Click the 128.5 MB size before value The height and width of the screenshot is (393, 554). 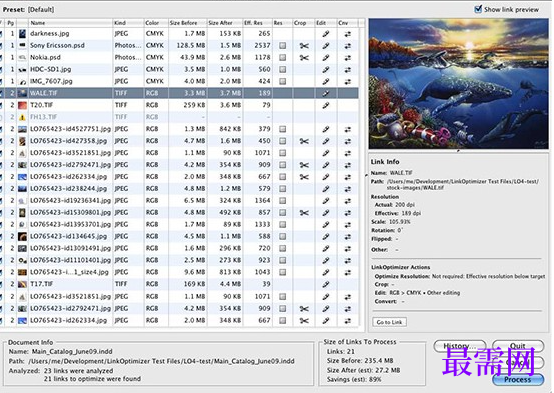[x=191, y=46]
